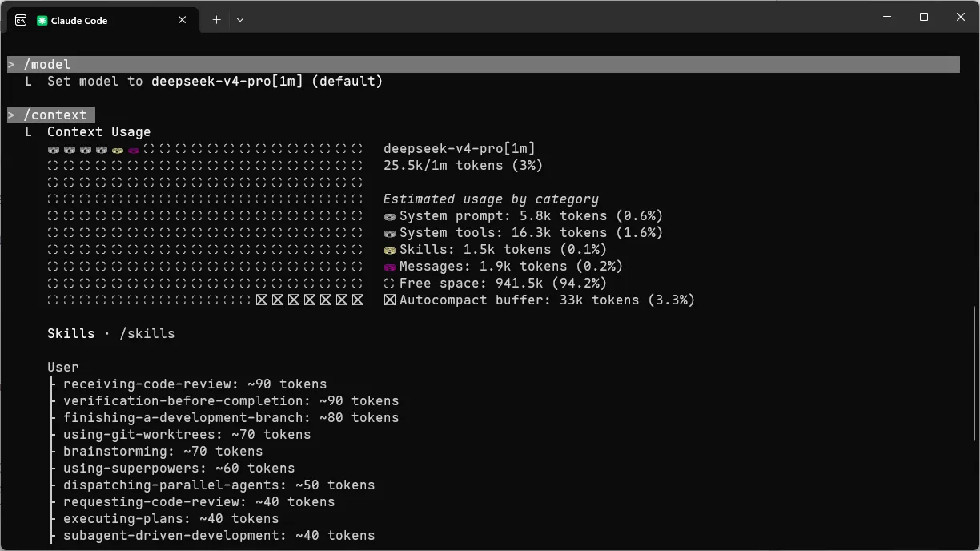Click the Autocompact buffer: 33k tokens entry
Image resolution: width=980 pixels, height=551 pixels.
tap(540, 300)
